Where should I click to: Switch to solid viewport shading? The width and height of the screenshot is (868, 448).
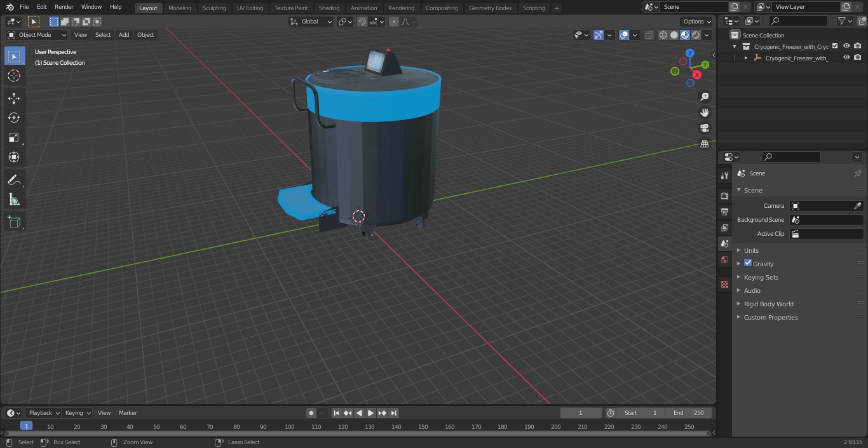674,35
